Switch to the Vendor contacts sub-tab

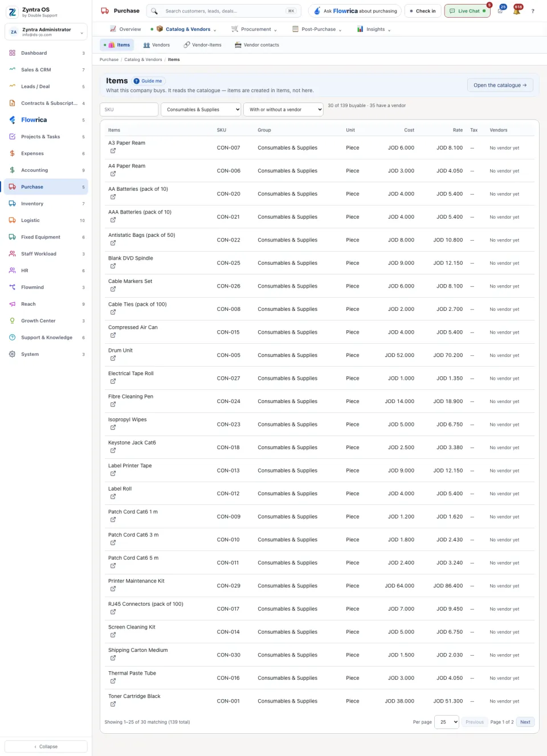click(x=257, y=45)
